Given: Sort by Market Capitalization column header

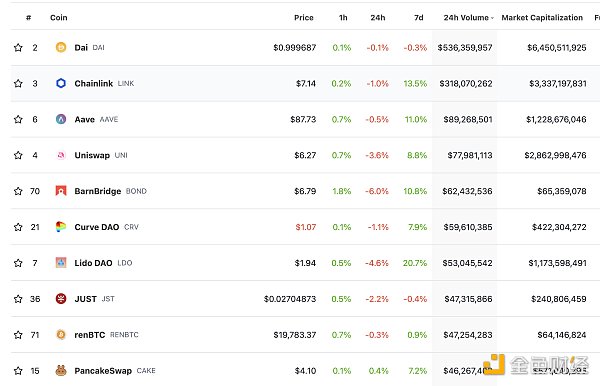Looking at the screenshot, I should tap(542, 18).
